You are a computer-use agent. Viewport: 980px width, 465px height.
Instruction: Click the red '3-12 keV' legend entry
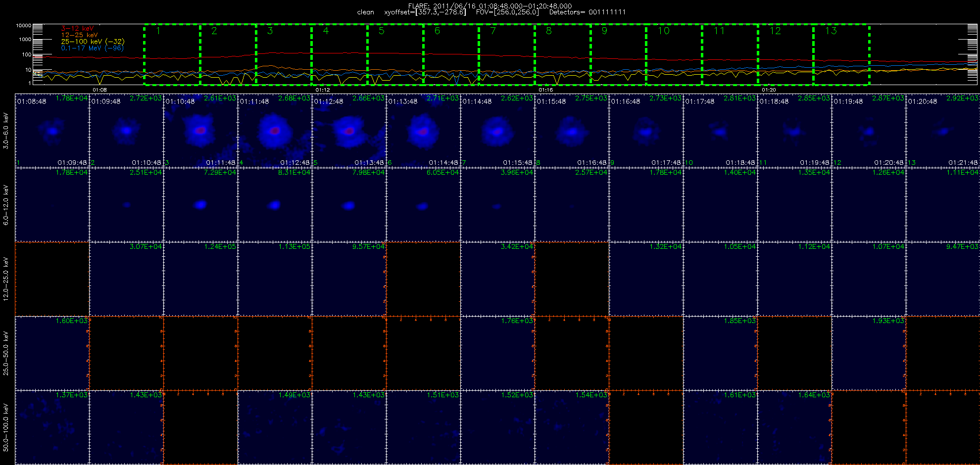pos(77,29)
